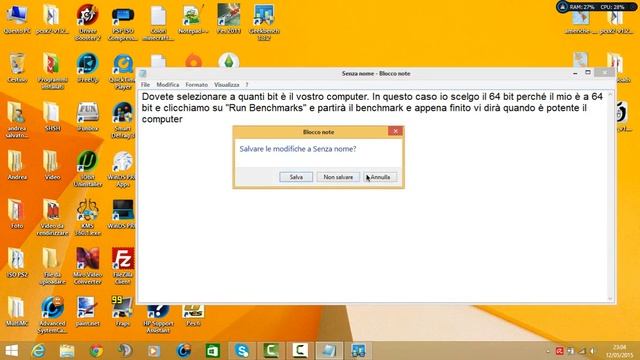Viewport: 640px width, 360px height.
Task: Select the Programmi installati folder
Action: (x=52, y=71)
